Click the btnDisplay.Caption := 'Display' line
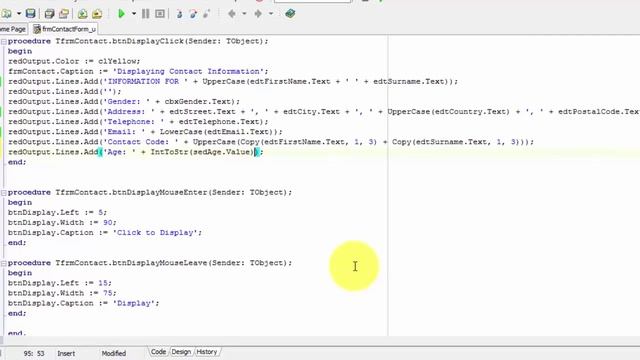Viewport: 640px width, 360px height. point(83,303)
